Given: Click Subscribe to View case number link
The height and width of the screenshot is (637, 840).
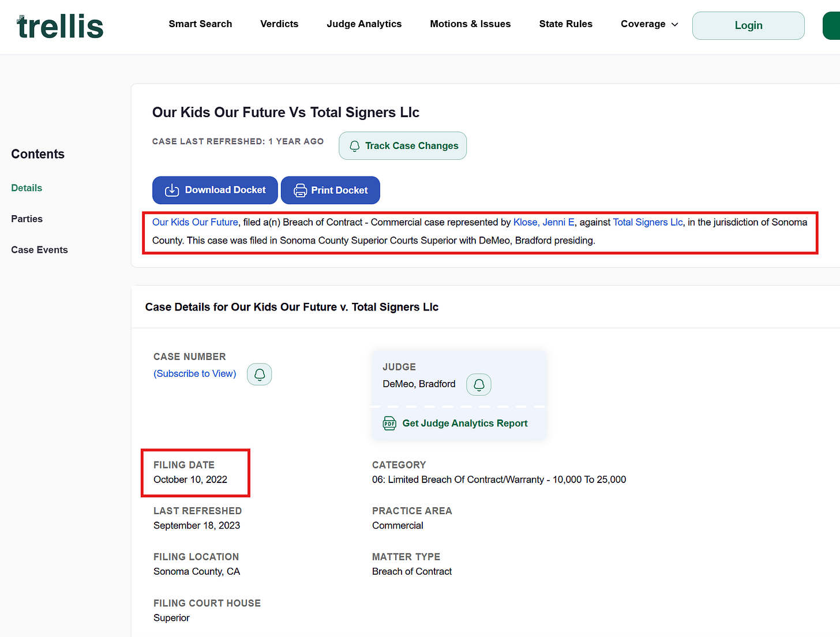Looking at the screenshot, I should (x=195, y=374).
